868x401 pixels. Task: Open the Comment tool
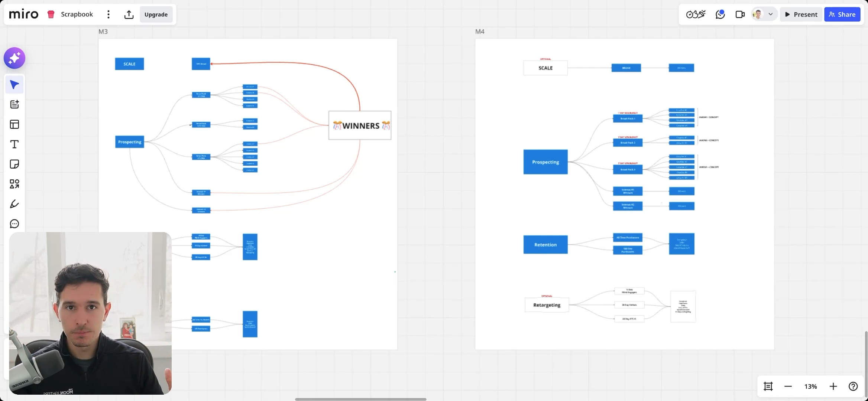pos(14,224)
